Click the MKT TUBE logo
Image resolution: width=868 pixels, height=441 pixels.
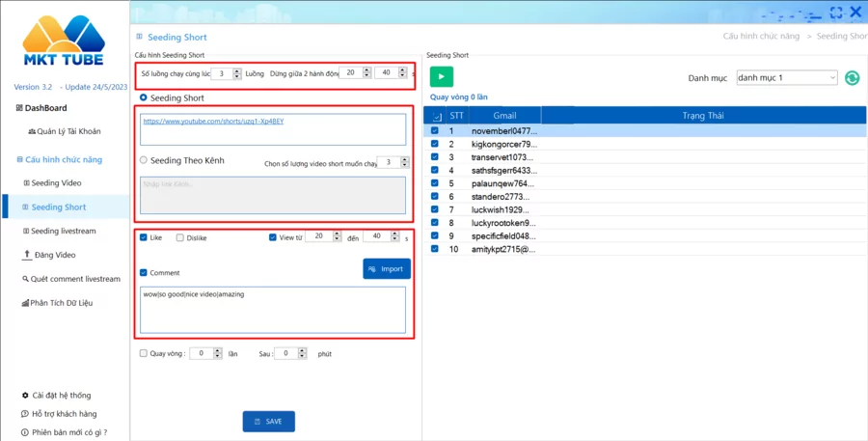click(x=64, y=41)
